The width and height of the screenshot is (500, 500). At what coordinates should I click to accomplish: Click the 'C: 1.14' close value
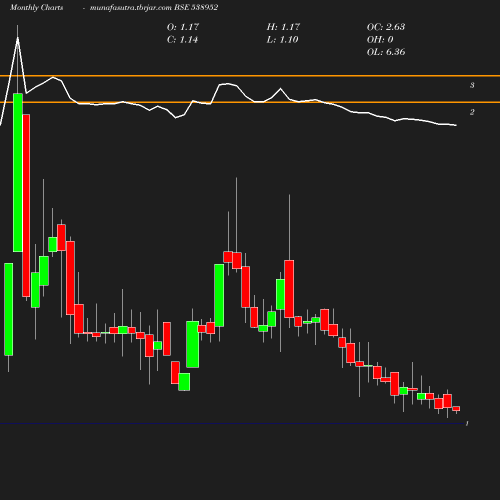(182, 40)
